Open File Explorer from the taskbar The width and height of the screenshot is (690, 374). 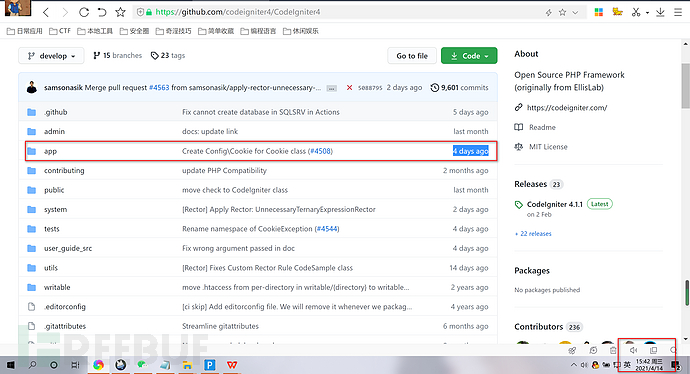pyautogui.click(x=187, y=365)
